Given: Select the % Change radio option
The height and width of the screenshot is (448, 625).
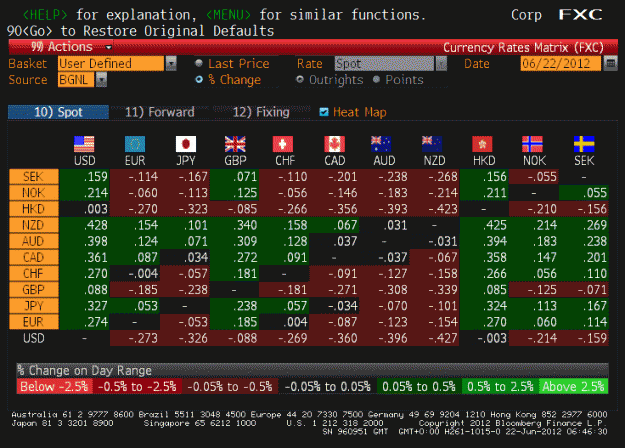Looking at the screenshot, I should click(199, 80).
